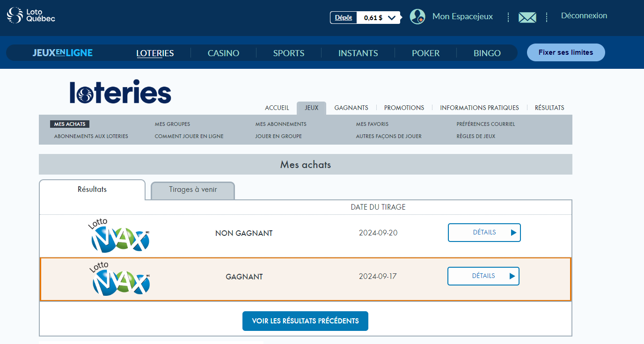Click JOUER EN GROUPE submenu item
Screen dimensions: 644x344
coord(278,136)
